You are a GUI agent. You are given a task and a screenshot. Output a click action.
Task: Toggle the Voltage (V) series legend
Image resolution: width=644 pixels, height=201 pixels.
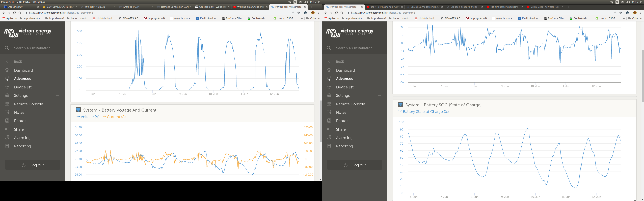coord(88,117)
